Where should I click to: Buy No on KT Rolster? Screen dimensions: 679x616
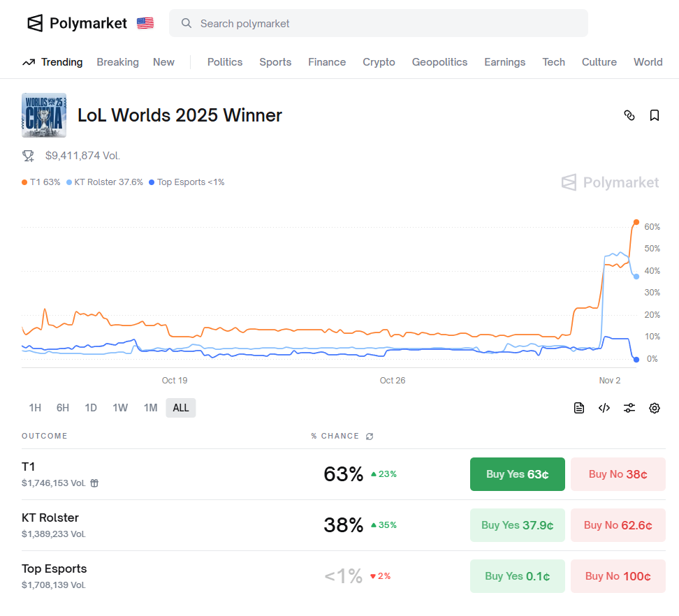618,525
